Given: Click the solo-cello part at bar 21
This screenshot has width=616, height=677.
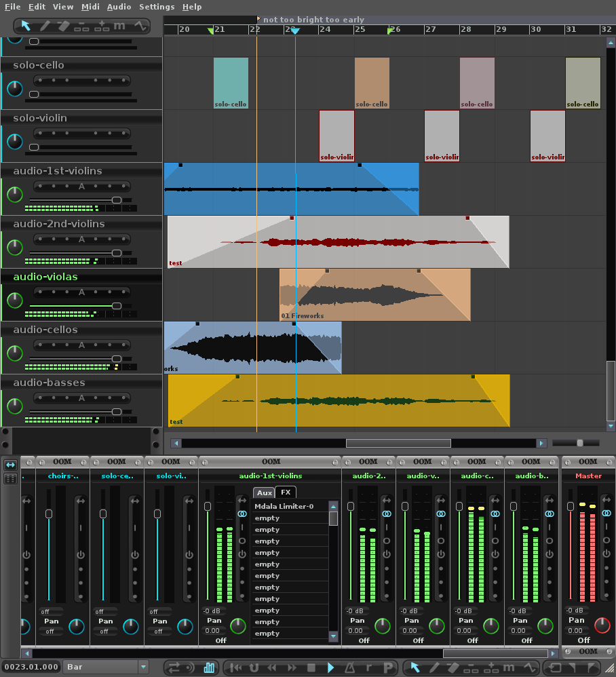Looking at the screenshot, I should 231,83.
